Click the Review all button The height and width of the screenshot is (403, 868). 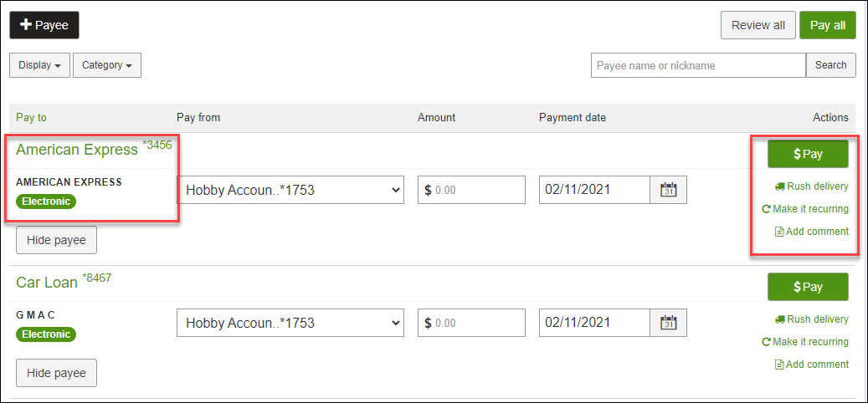point(758,25)
